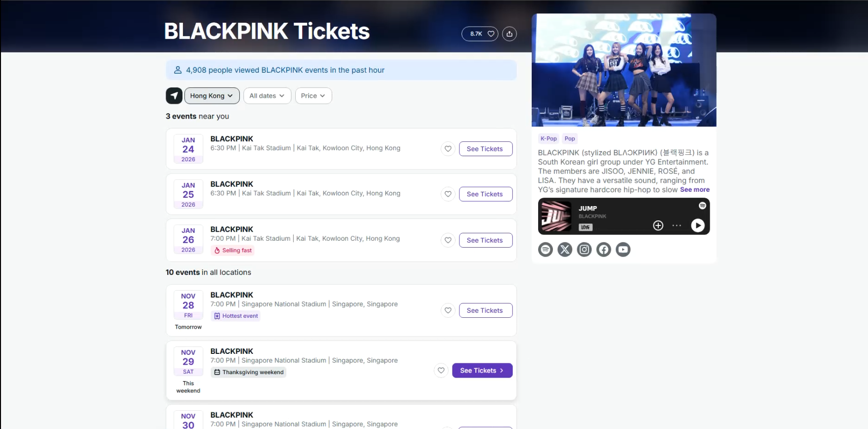Expand the All dates filter
Image resolution: width=868 pixels, height=429 pixels.
[x=267, y=96]
